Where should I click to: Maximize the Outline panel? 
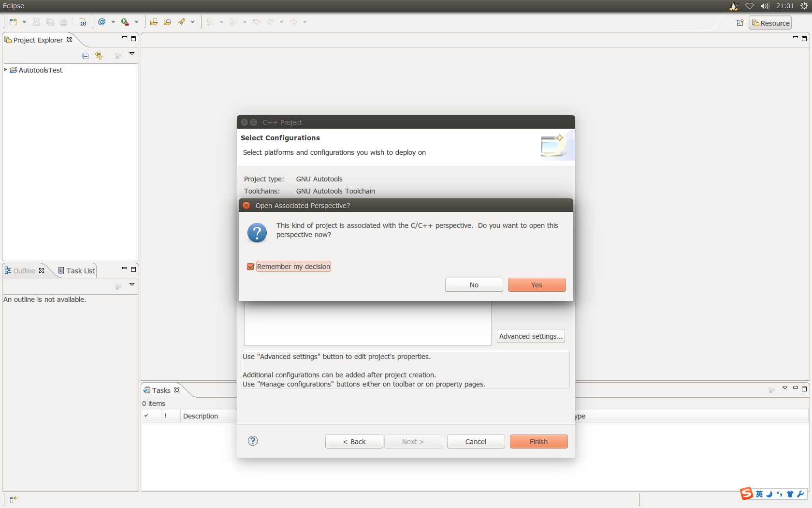133,269
